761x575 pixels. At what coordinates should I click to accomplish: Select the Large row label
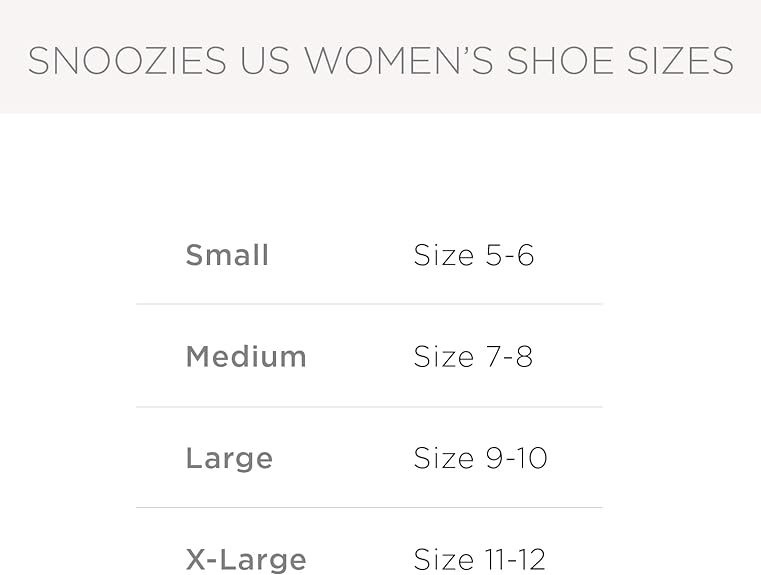(229, 458)
